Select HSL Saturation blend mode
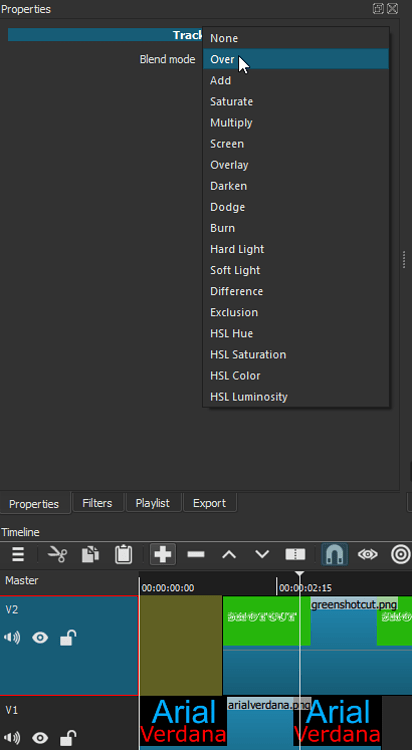 coord(296,354)
